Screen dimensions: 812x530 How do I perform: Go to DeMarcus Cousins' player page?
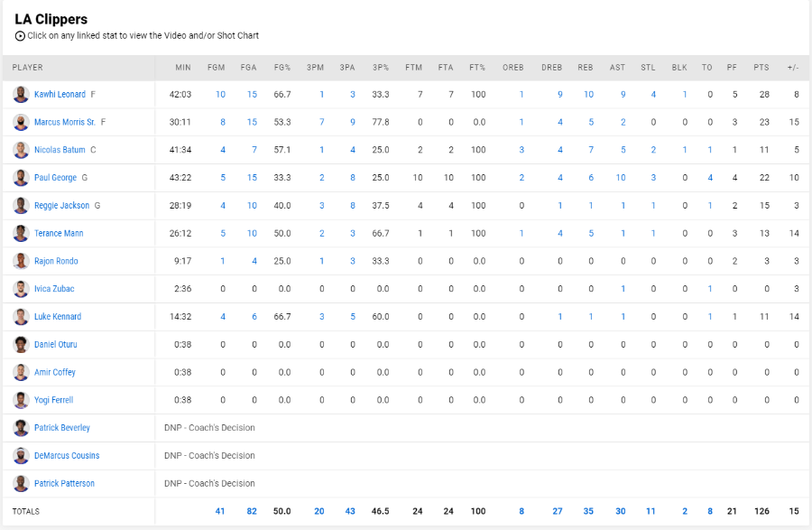(67, 455)
